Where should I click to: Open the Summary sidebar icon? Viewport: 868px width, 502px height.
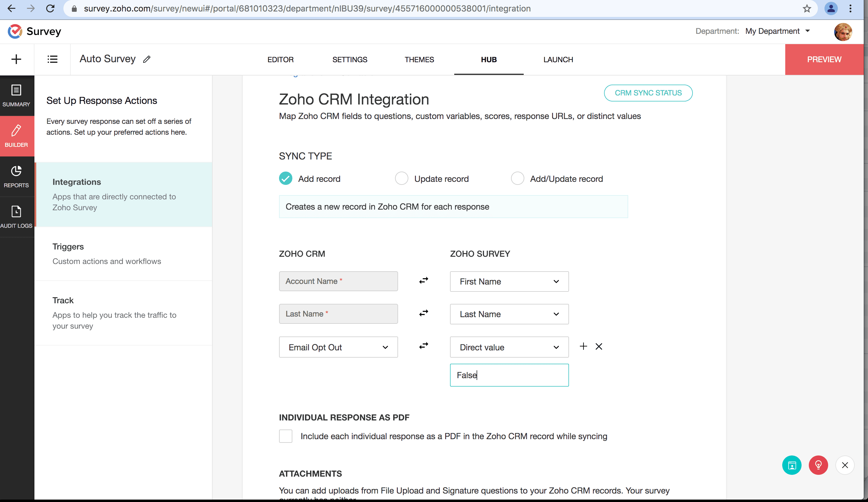[x=16, y=95]
